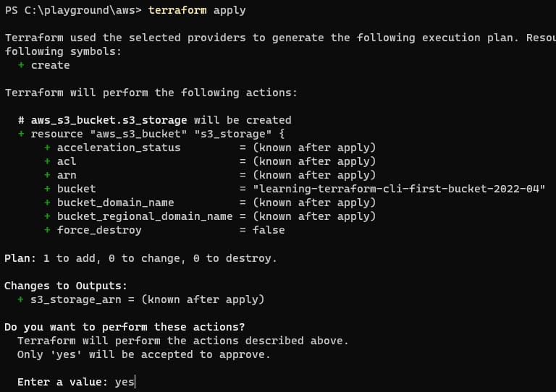Click the learning-terraform-cli-first-bucket-2022-04 bucket name
Screen dimensions: 556x392
pyautogui.click(x=399, y=189)
